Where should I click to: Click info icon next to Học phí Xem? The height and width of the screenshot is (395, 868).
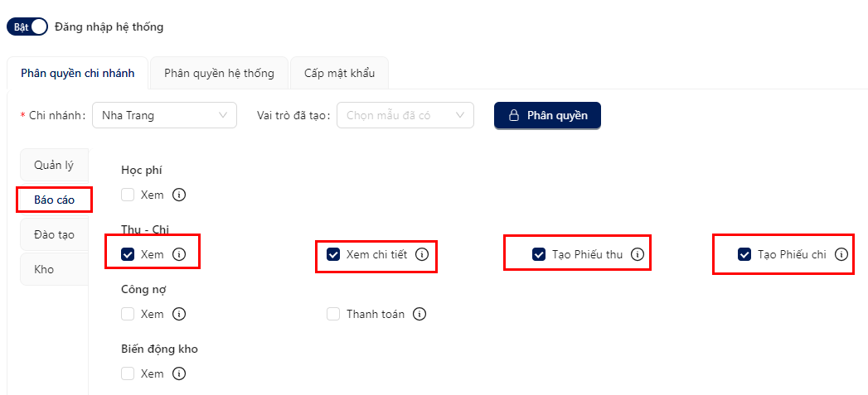179,195
